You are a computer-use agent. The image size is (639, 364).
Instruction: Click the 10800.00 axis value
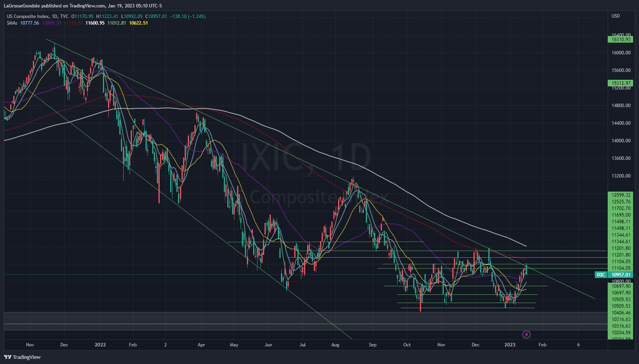621,281
